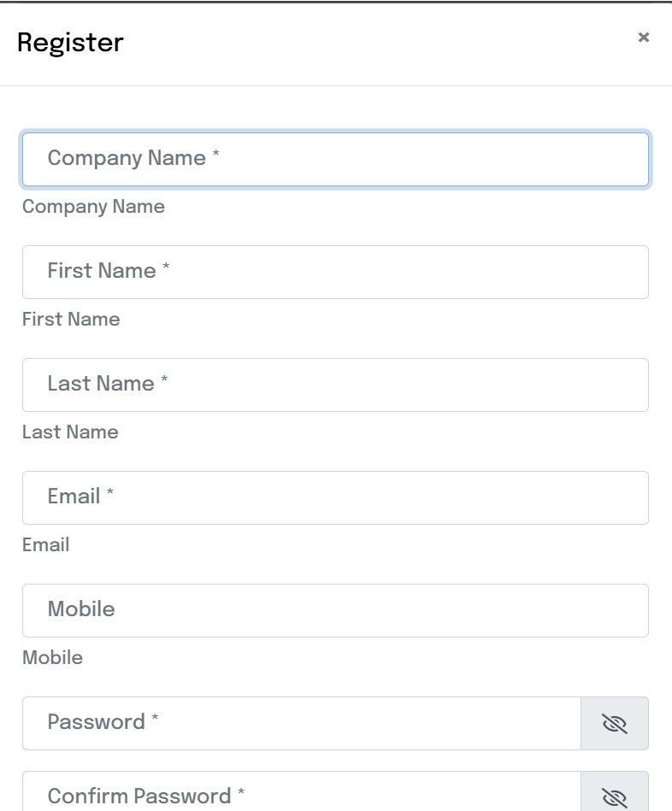Image resolution: width=672 pixels, height=811 pixels.
Task: Focus the Mobile number field
Action: [x=335, y=610]
